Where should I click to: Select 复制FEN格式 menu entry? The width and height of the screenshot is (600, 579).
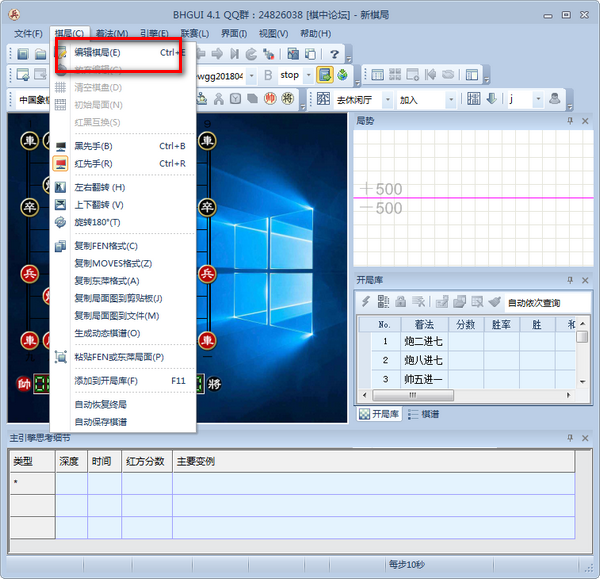pyautogui.click(x=105, y=246)
